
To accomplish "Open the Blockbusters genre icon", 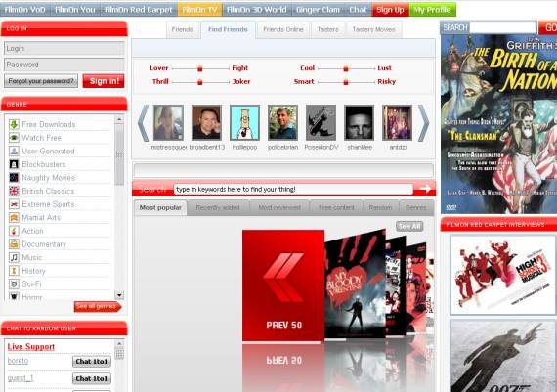I will click(x=14, y=164).
